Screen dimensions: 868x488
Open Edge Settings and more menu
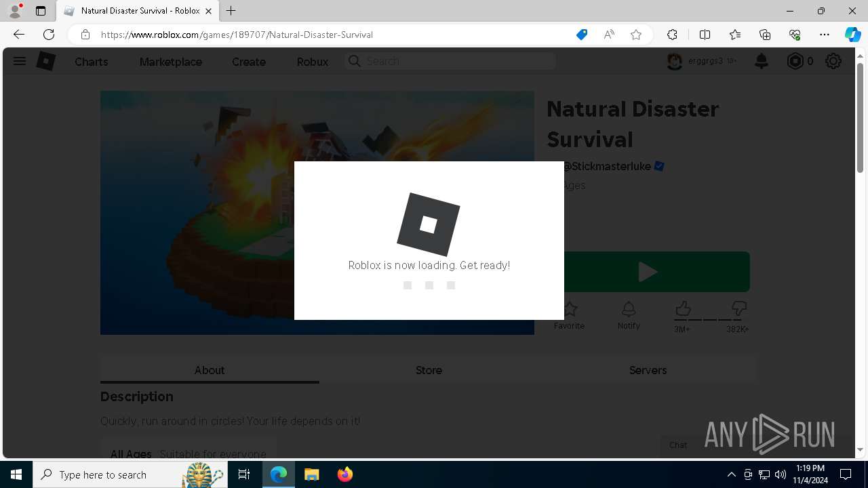point(825,35)
